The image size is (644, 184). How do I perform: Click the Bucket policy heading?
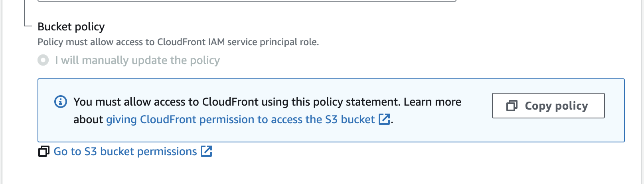tap(71, 27)
